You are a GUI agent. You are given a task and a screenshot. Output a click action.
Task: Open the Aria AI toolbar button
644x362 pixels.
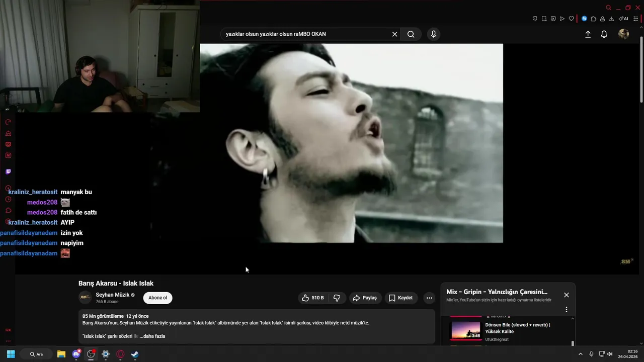click(623, 19)
